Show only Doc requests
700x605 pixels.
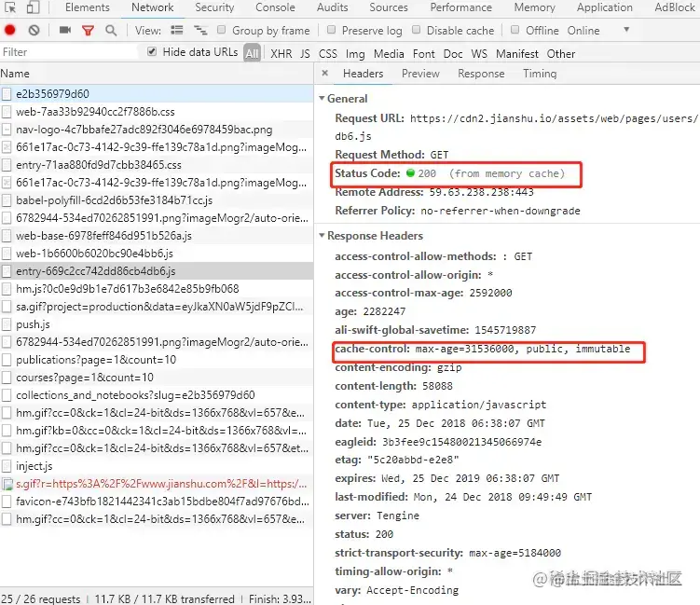tap(453, 53)
